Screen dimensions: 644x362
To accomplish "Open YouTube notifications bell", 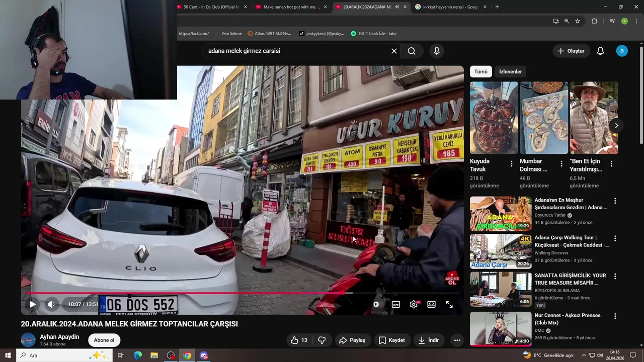I will 600,51.
